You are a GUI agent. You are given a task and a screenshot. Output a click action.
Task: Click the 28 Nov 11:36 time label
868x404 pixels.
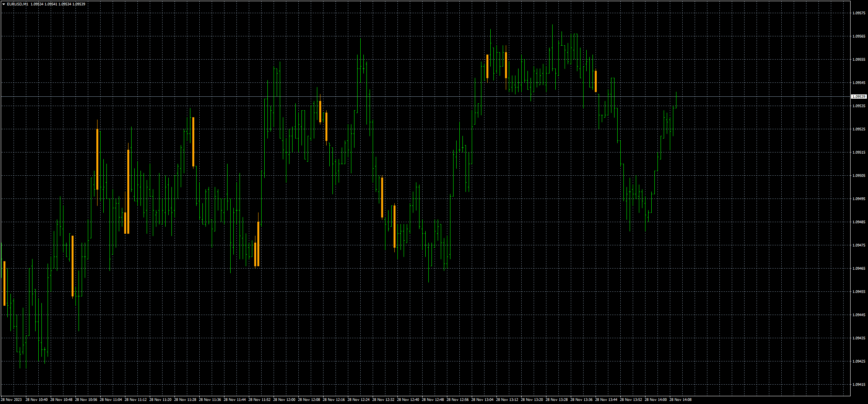point(210,400)
